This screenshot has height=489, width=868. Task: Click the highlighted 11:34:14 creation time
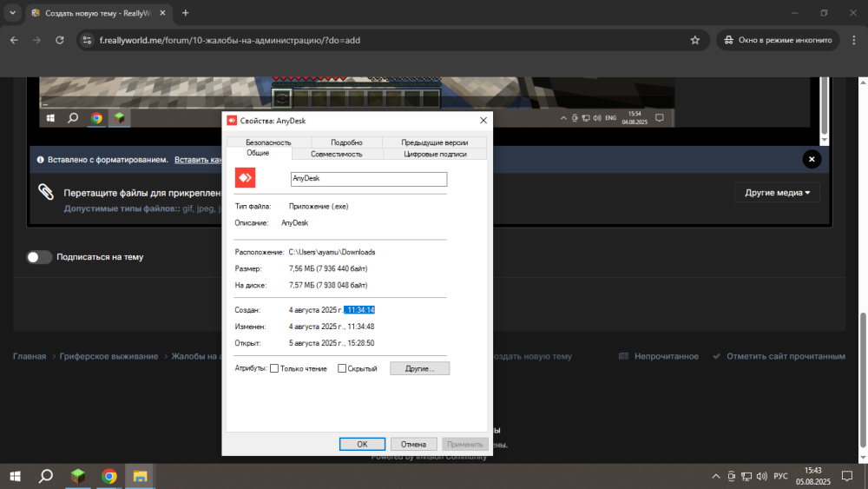[x=360, y=310]
